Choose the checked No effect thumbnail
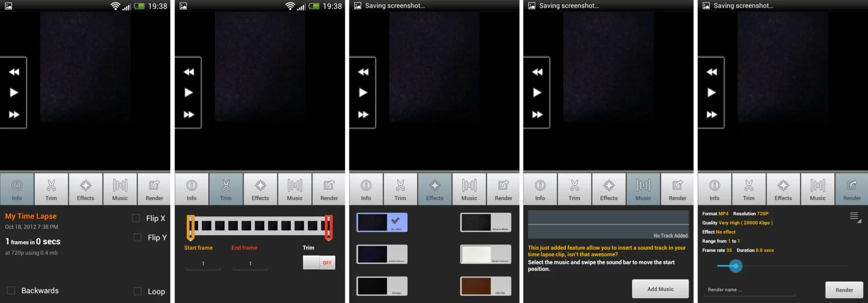Image resolution: width=868 pixels, height=303 pixels. 382,223
